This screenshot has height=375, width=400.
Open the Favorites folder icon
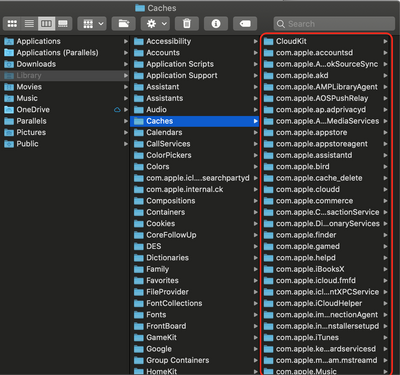point(139,281)
